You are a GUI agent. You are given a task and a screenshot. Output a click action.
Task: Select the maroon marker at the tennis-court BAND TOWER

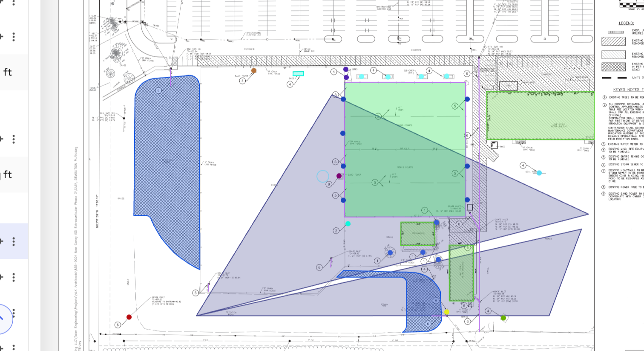point(339,176)
